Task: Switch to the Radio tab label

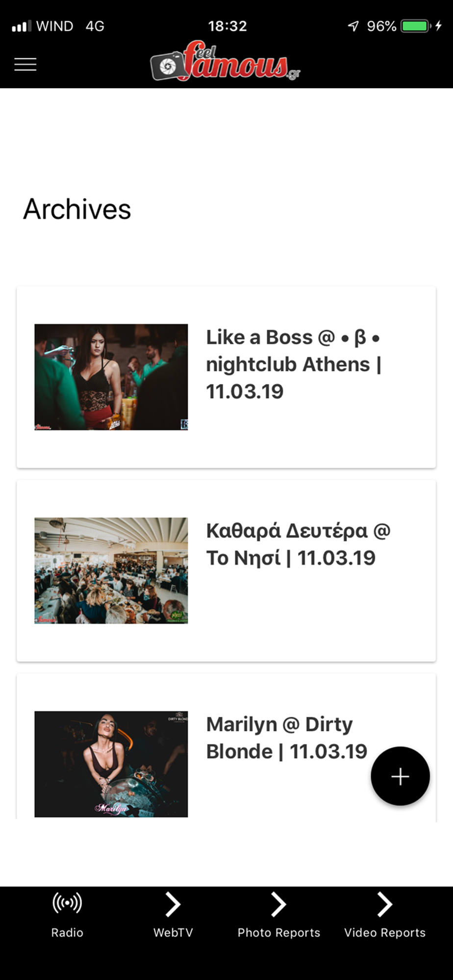Action: (x=67, y=932)
